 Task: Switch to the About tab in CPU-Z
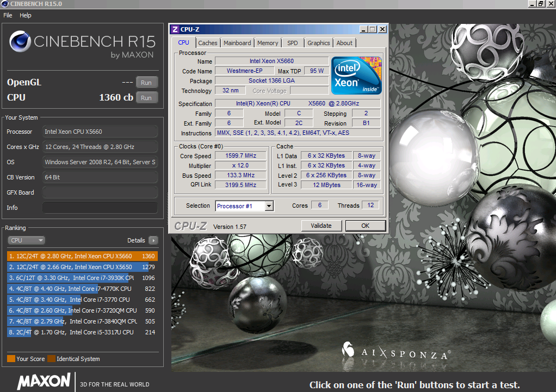(344, 43)
